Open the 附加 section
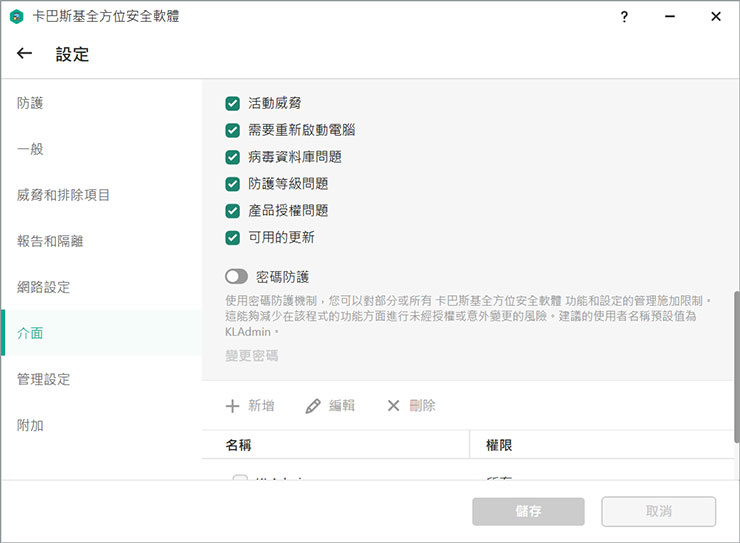 (x=101, y=425)
